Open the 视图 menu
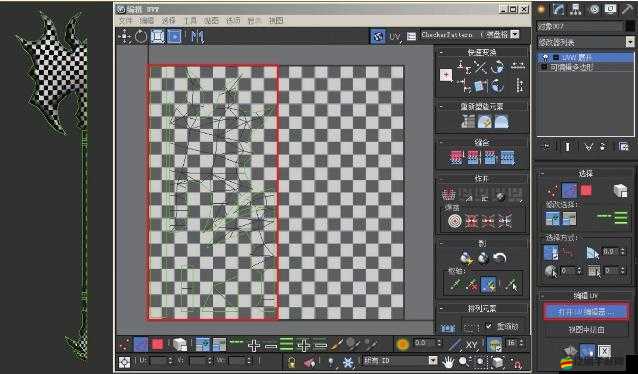The height and width of the screenshot is (374, 638). (x=275, y=20)
